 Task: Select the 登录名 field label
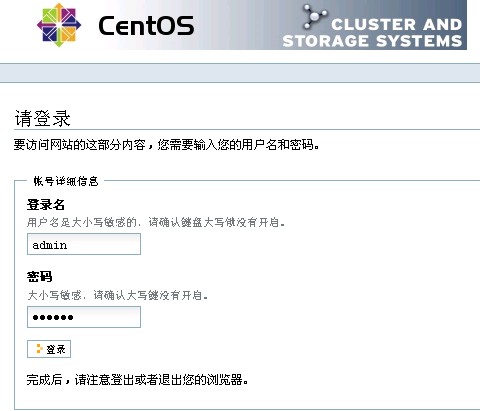pos(46,205)
